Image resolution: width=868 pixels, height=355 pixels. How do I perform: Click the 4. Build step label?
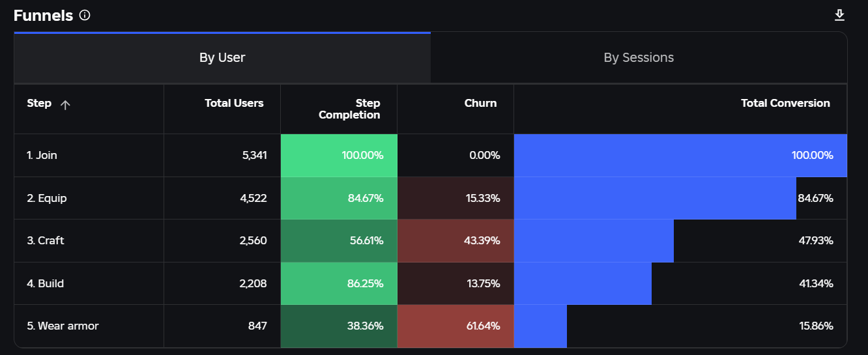[x=46, y=283]
